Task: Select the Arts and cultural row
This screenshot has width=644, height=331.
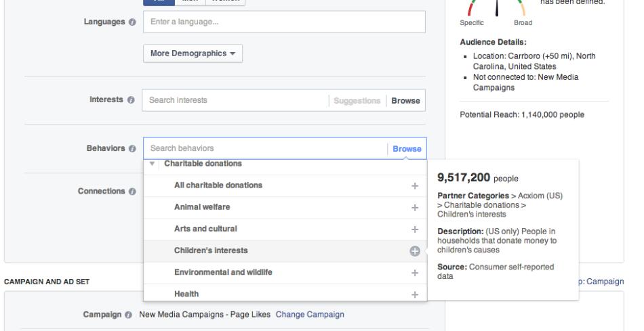Action: [x=285, y=229]
